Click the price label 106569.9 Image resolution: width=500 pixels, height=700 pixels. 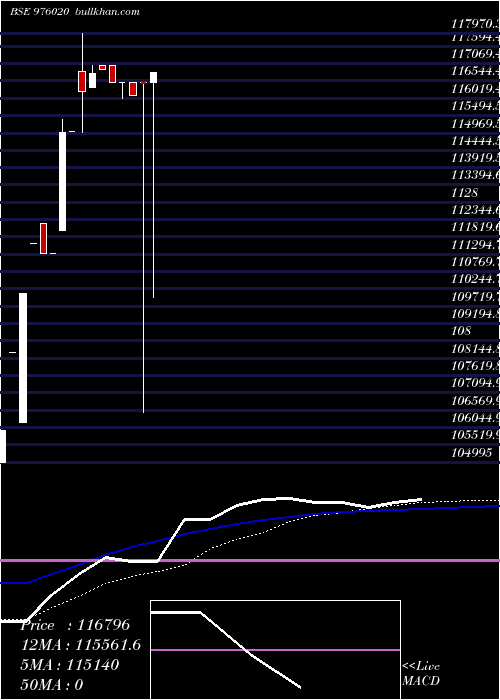point(475,401)
